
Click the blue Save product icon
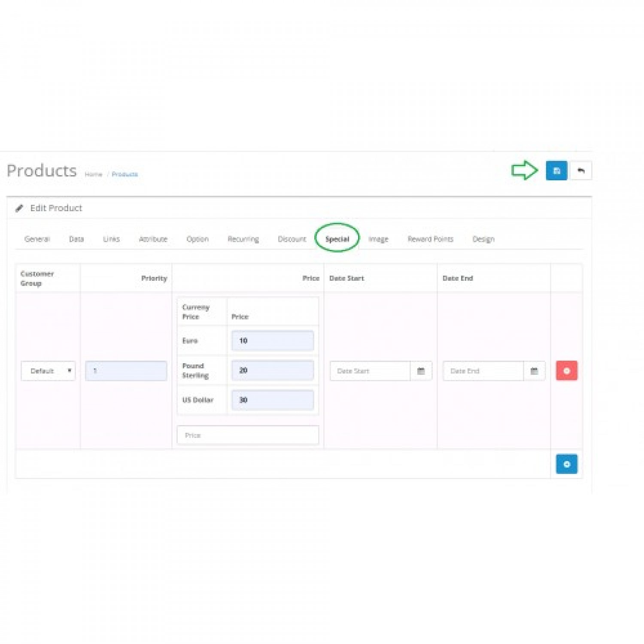point(556,170)
